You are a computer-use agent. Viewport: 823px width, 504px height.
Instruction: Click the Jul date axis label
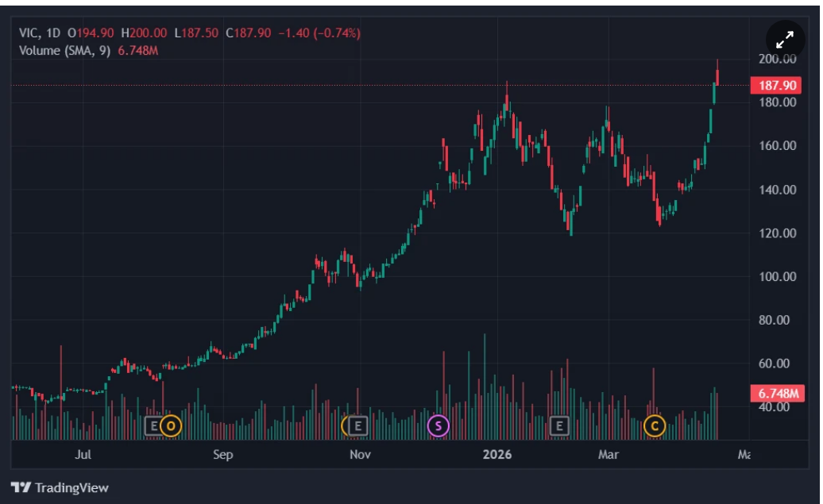coord(83,455)
